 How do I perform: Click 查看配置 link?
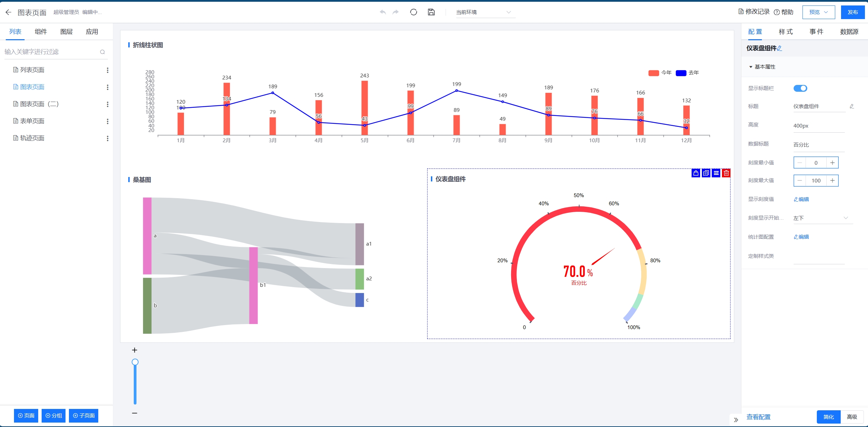[x=758, y=417]
